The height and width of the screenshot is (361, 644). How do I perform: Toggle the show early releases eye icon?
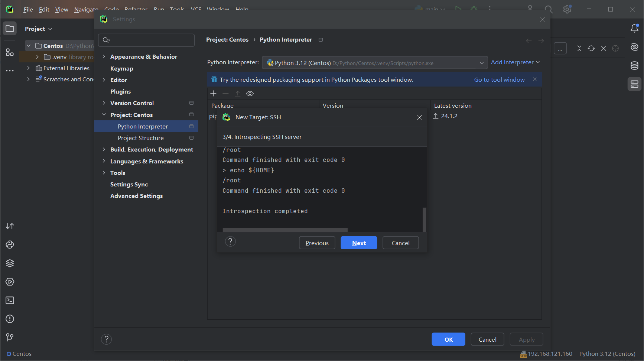coord(250,94)
